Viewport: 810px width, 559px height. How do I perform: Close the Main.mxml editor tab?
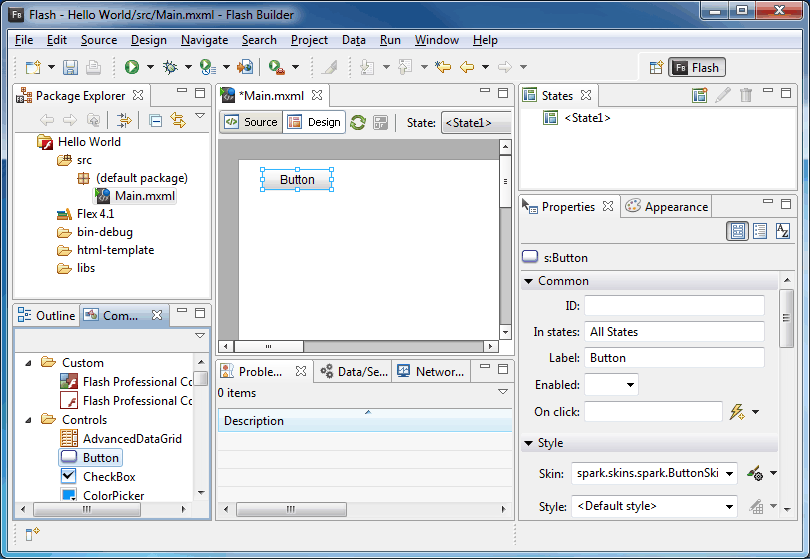pyautogui.click(x=317, y=95)
